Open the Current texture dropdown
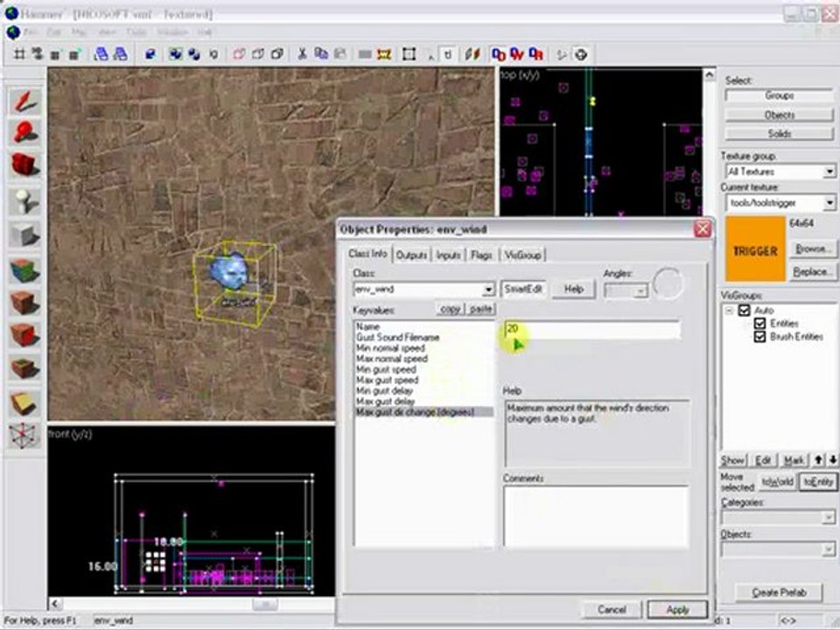The height and width of the screenshot is (630, 840). 828,203
